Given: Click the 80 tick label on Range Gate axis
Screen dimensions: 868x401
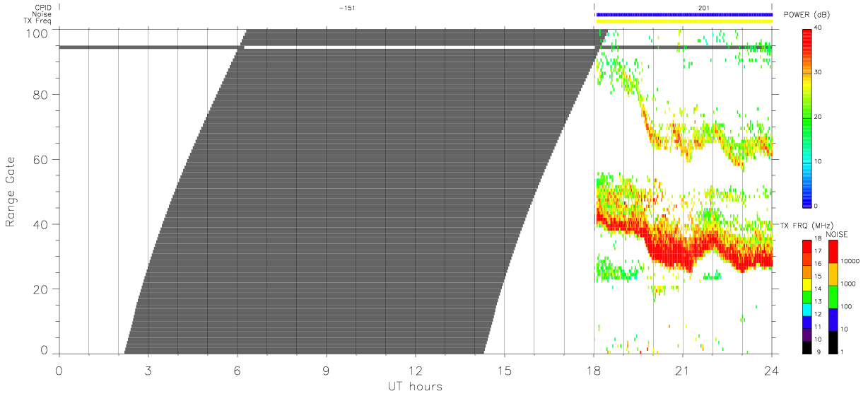Looking at the screenshot, I should pyautogui.click(x=40, y=94).
